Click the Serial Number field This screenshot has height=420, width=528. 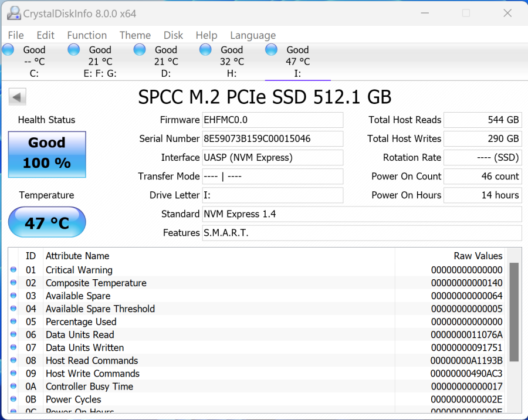point(273,139)
